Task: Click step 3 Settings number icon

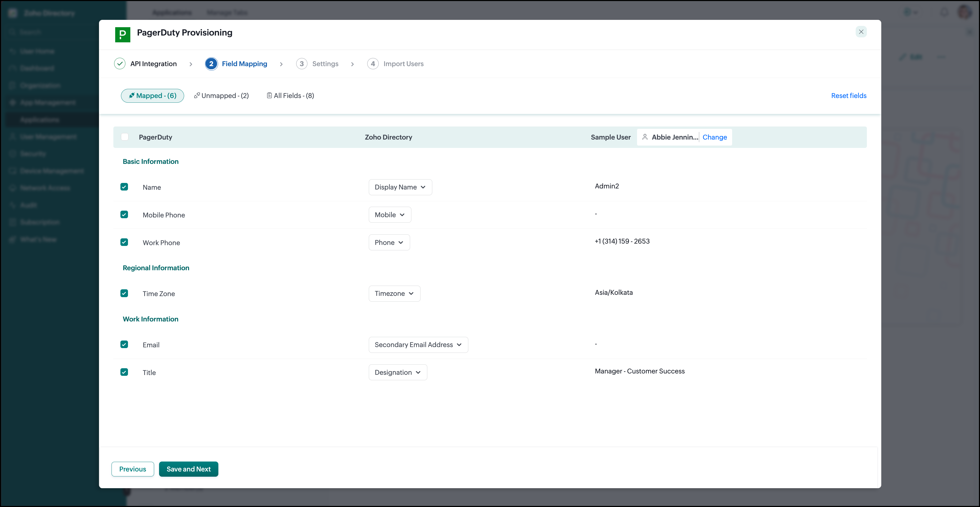Action: pyautogui.click(x=302, y=64)
